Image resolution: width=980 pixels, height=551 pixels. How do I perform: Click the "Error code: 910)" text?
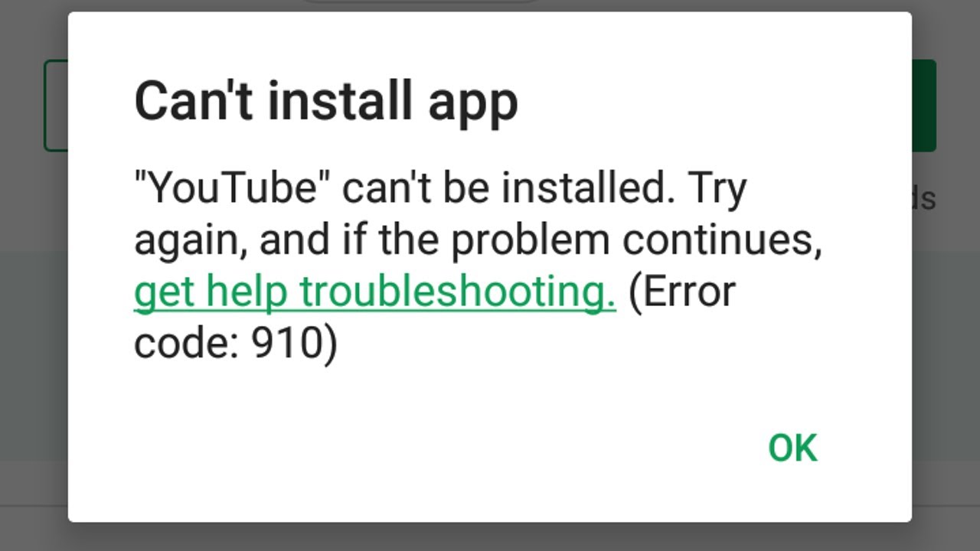tap(236, 344)
